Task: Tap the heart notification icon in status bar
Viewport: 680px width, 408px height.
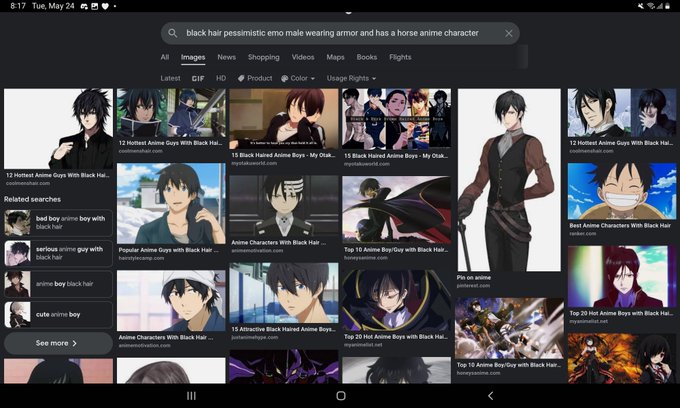Action: click(105, 6)
